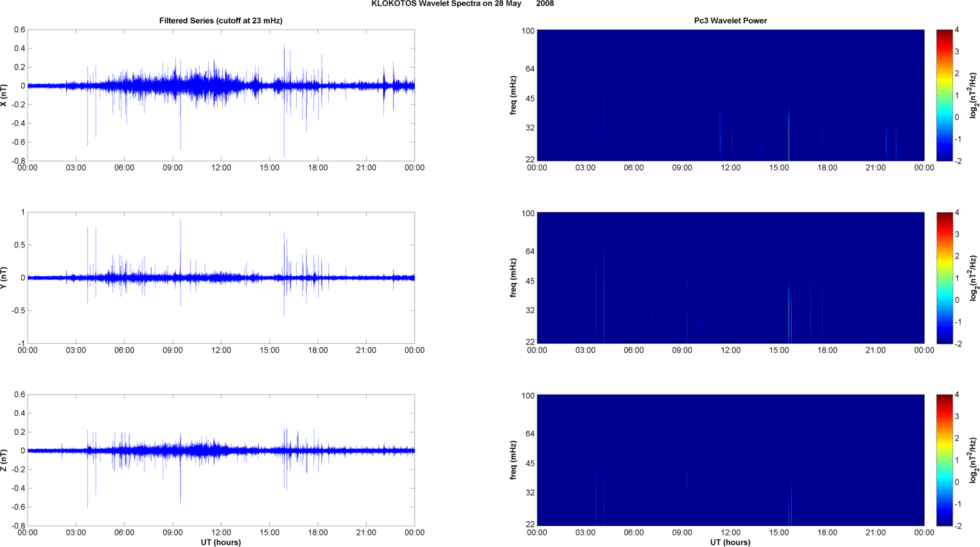
Task: Click the '15:00' tick under the Z (nT) plot
Action: click(x=270, y=532)
